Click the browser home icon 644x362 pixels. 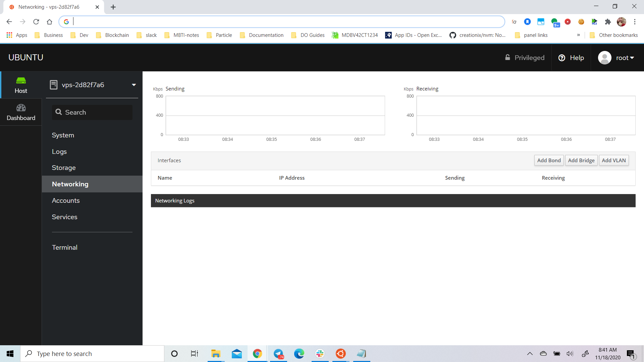[x=50, y=22]
